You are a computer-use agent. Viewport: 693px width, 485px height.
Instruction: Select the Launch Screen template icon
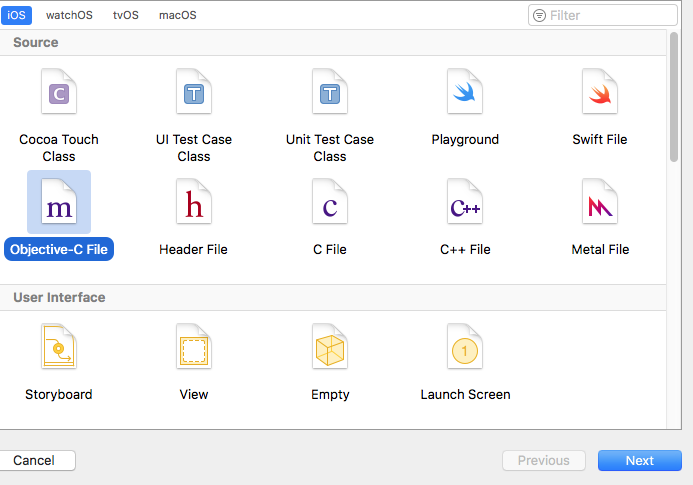coord(465,349)
